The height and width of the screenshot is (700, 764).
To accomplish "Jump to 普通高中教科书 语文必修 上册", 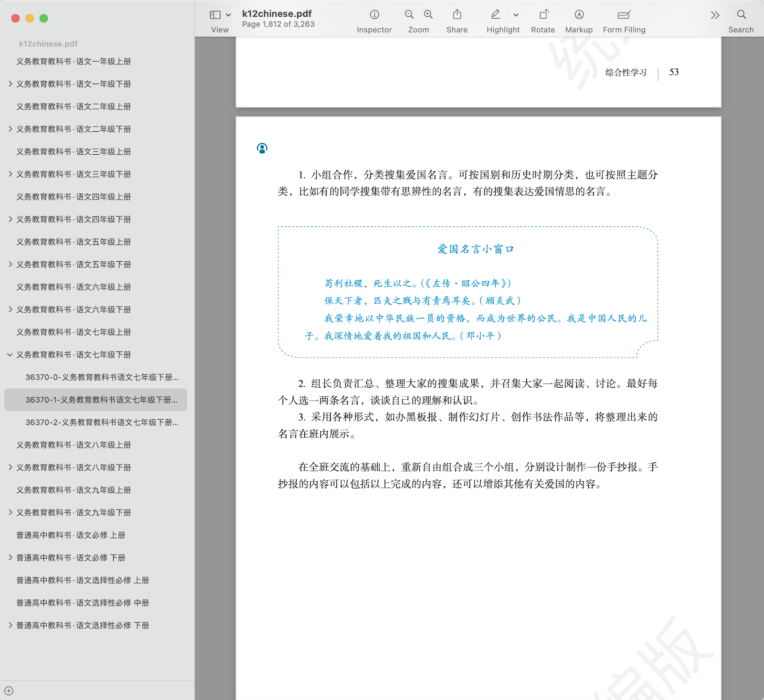I will click(x=71, y=535).
